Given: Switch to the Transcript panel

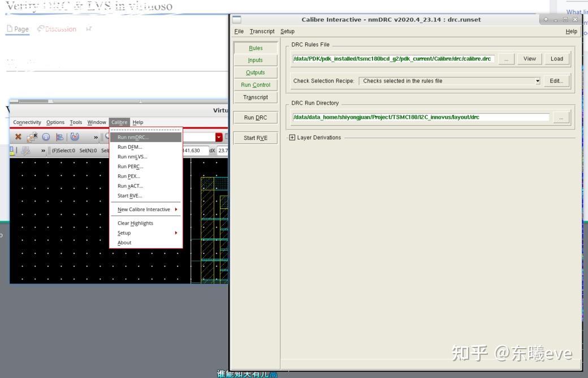Looking at the screenshot, I should [x=255, y=97].
